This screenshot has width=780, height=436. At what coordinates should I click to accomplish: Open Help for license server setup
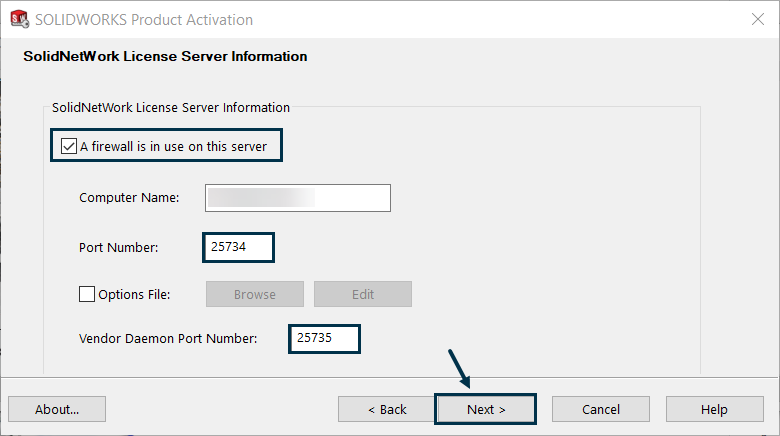(x=715, y=409)
